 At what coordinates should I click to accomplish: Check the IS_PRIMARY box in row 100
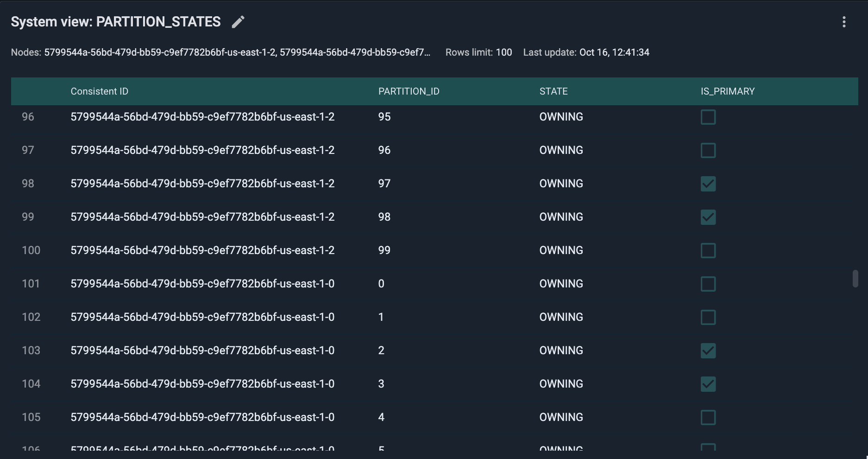coord(708,250)
